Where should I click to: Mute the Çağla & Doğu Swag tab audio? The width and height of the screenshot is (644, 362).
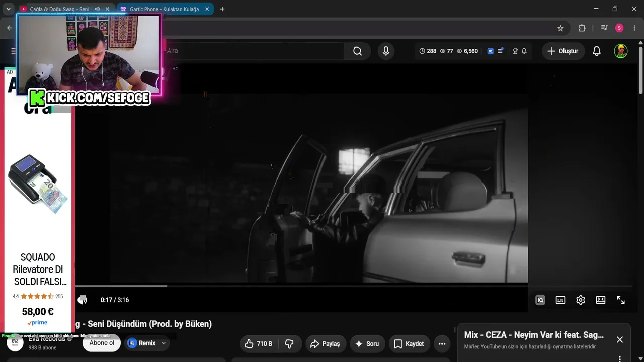coord(97,9)
